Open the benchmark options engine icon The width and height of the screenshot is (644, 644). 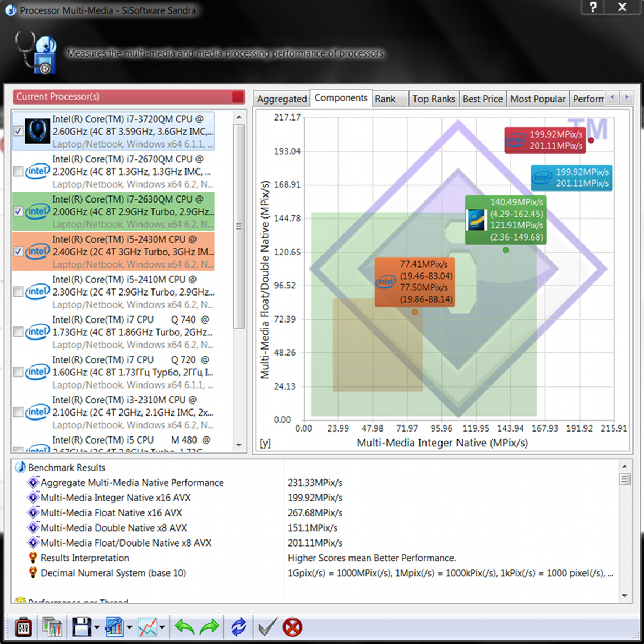click(x=24, y=627)
